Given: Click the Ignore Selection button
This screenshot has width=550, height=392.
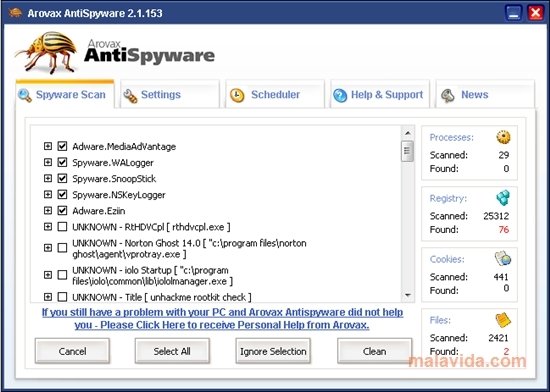Looking at the screenshot, I should [273, 351].
